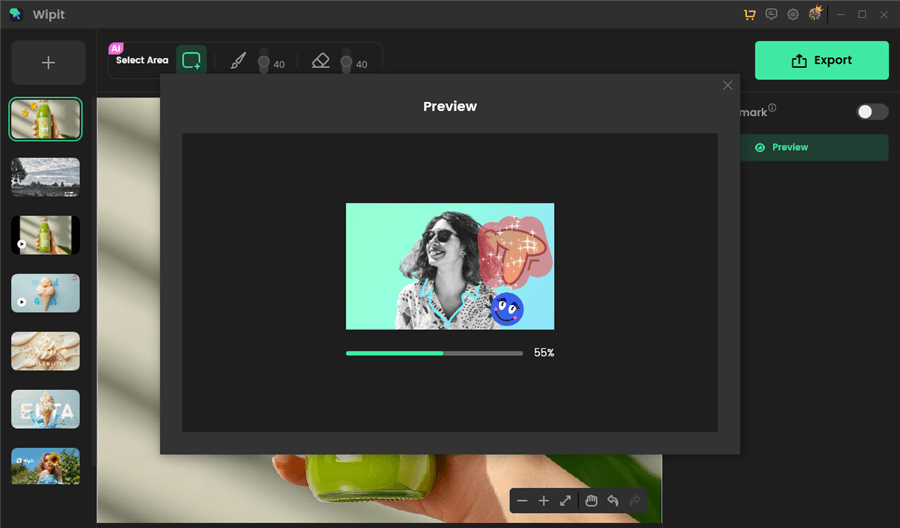900x528 pixels.
Task: Open the feedback message icon
Action: tap(771, 14)
